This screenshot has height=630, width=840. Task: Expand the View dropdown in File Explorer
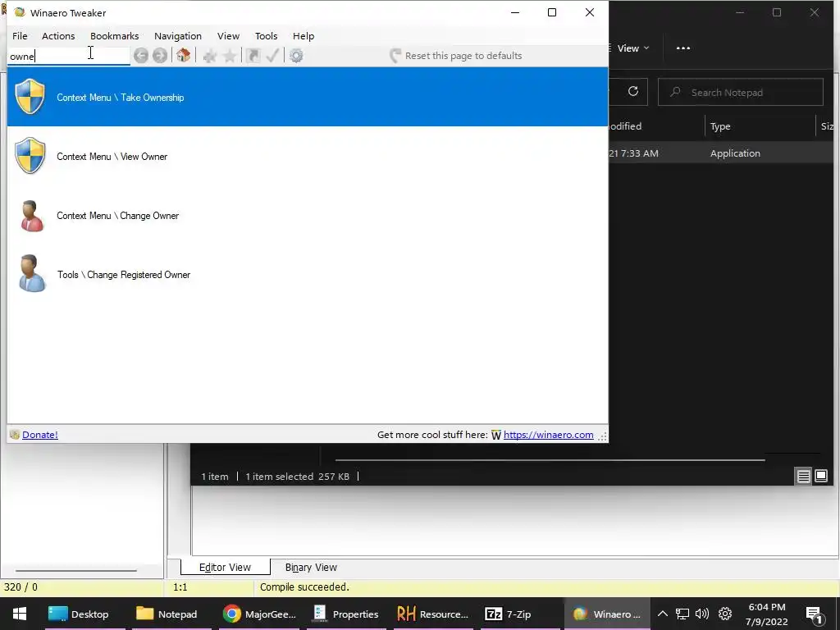coord(632,48)
